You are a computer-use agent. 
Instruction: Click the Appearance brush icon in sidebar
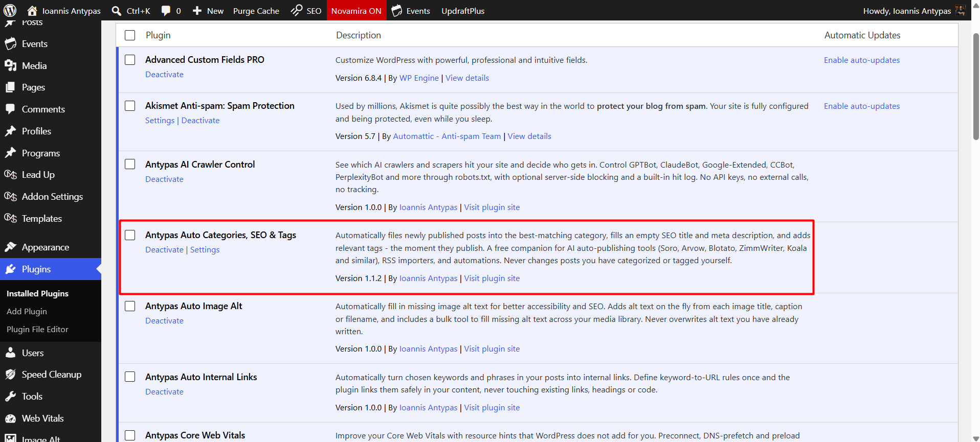point(10,247)
